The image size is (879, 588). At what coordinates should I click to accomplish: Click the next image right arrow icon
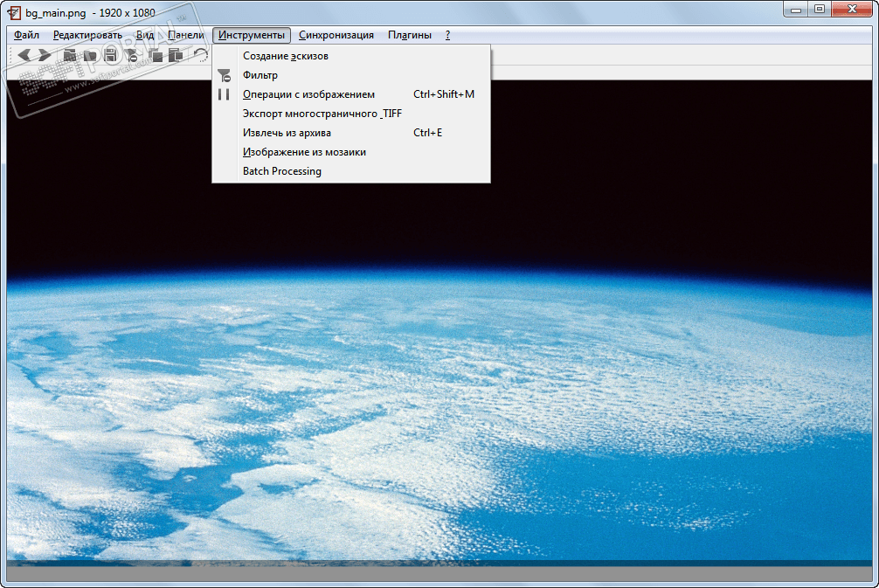(x=44, y=55)
